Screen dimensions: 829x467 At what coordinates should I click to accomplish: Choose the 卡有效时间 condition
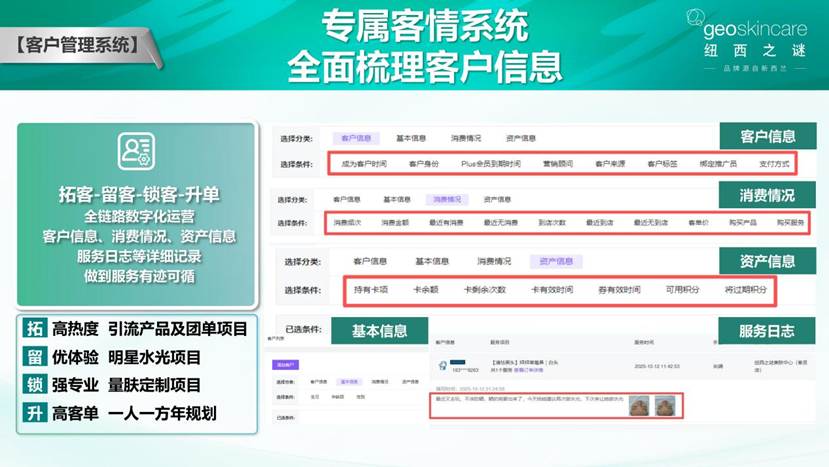coord(552,290)
